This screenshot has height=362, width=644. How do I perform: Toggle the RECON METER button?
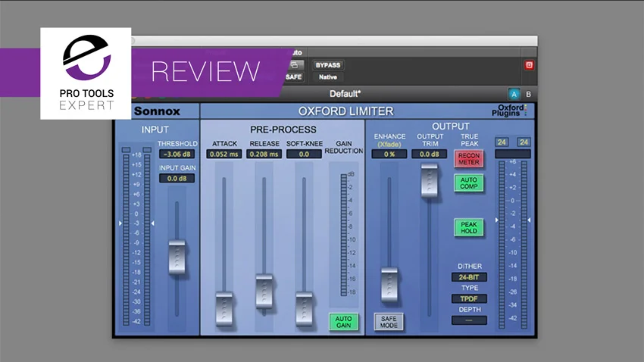click(x=469, y=159)
